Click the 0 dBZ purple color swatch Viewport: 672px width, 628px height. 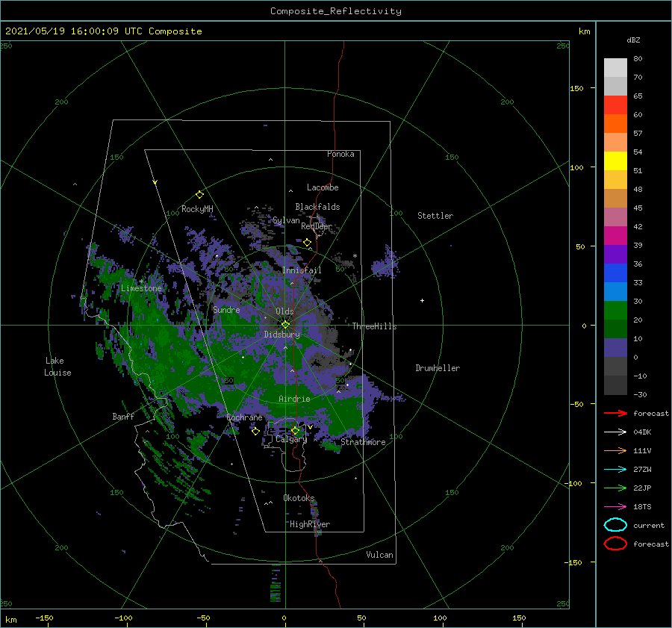coord(615,347)
